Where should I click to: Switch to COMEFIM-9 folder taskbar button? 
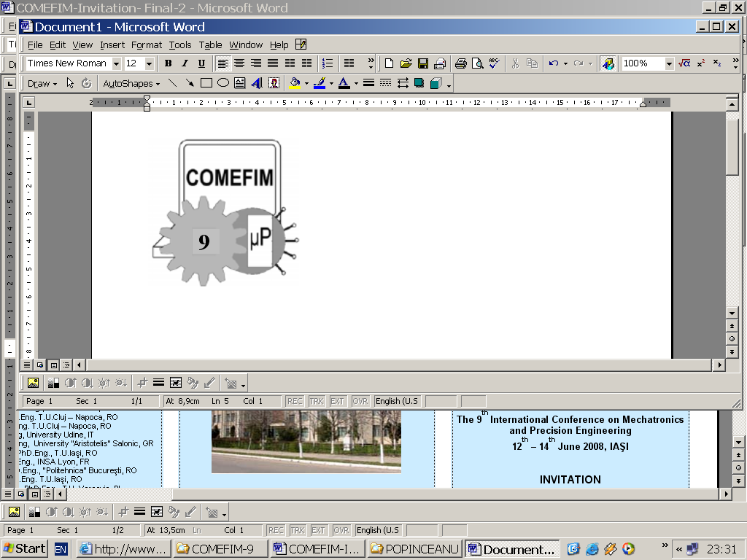[220, 548]
